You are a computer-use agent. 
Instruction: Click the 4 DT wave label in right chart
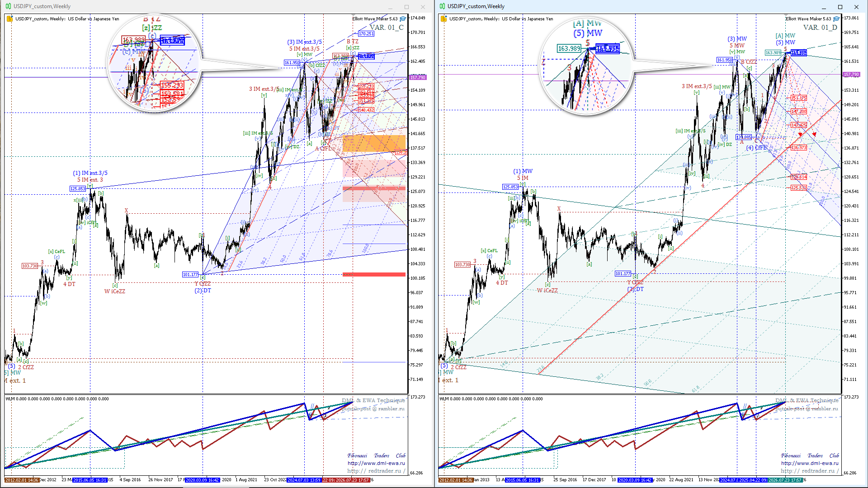[x=502, y=283]
